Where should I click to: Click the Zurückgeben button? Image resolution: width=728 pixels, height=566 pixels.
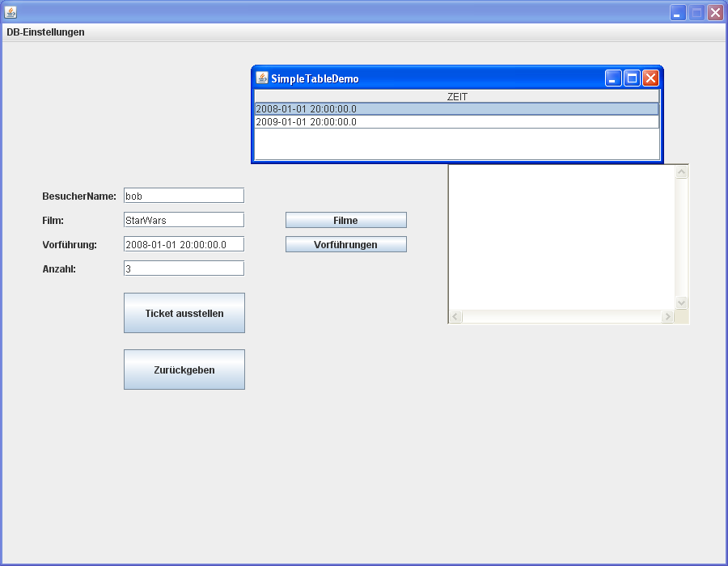click(184, 370)
